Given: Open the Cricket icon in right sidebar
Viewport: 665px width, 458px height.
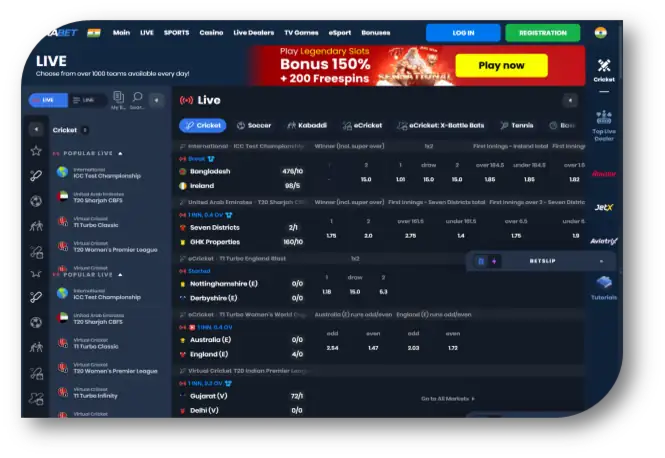Looking at the screenshot, I should click(604, 69).
